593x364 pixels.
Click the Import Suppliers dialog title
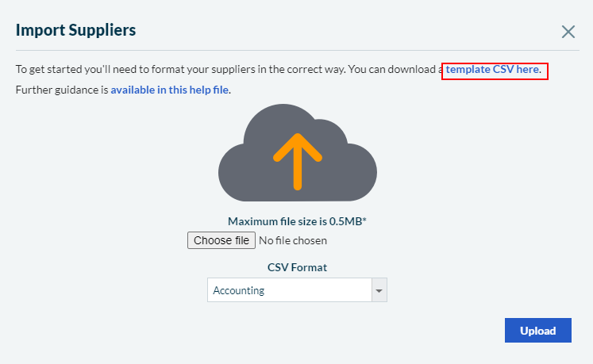click(x=76, y=31)
